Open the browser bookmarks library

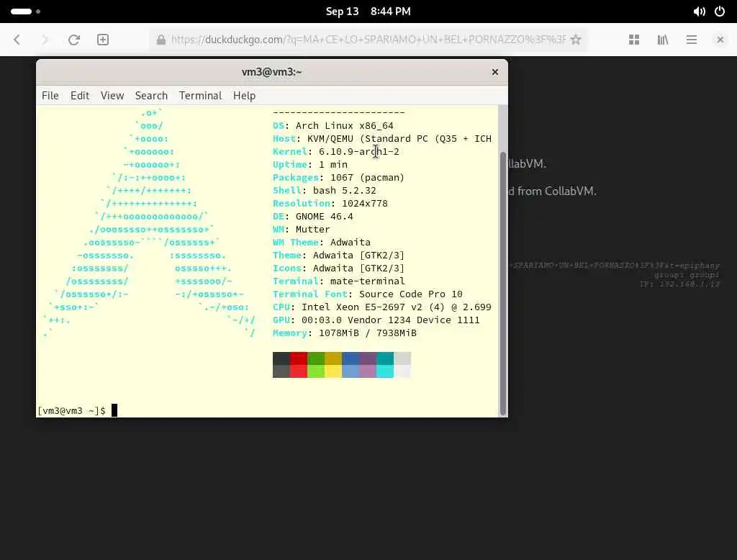[x=663, y=40]
